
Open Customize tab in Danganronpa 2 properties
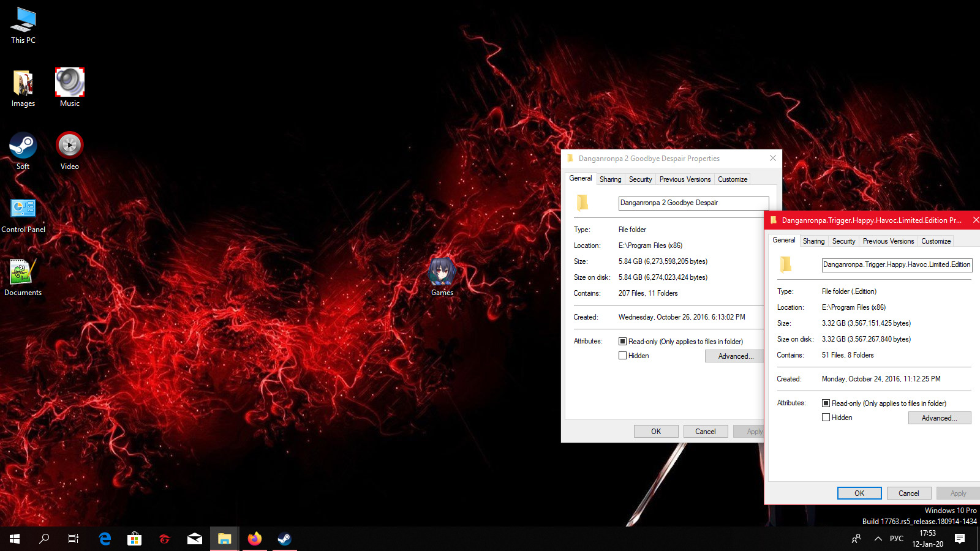click(x=733, y=179)
